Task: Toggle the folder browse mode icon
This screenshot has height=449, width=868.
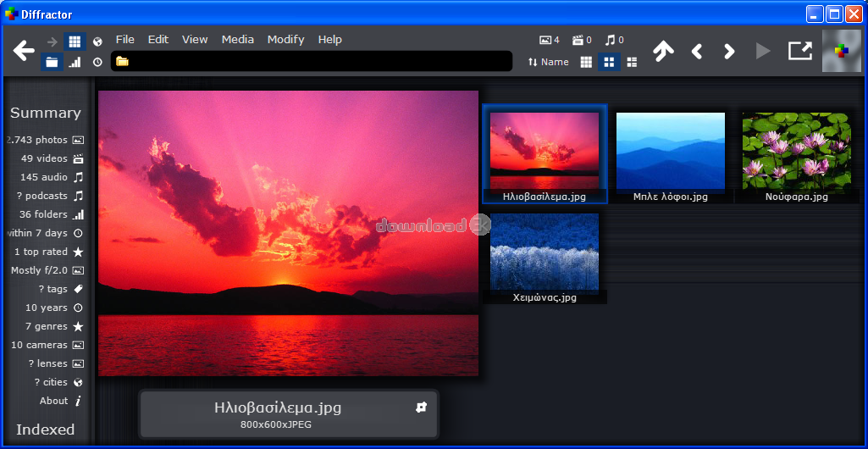Action: tap(52, 62)
